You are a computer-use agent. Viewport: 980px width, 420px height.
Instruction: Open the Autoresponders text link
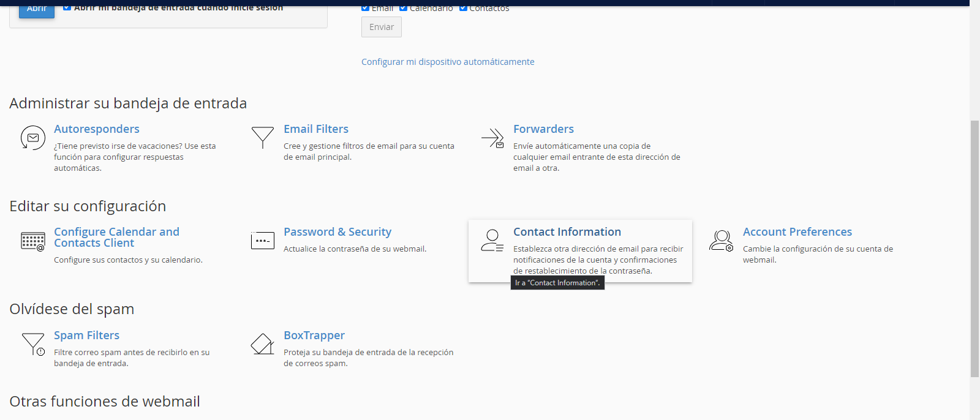point(97,129)
